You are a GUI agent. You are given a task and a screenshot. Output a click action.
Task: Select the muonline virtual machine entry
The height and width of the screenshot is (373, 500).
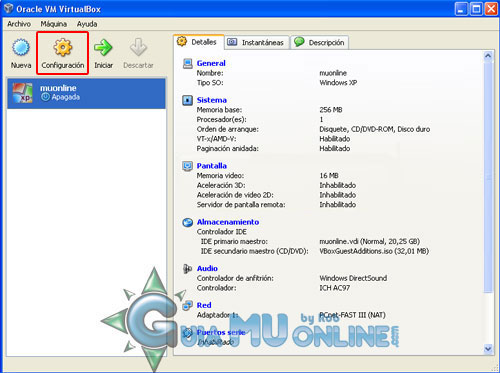pos(86,93)
